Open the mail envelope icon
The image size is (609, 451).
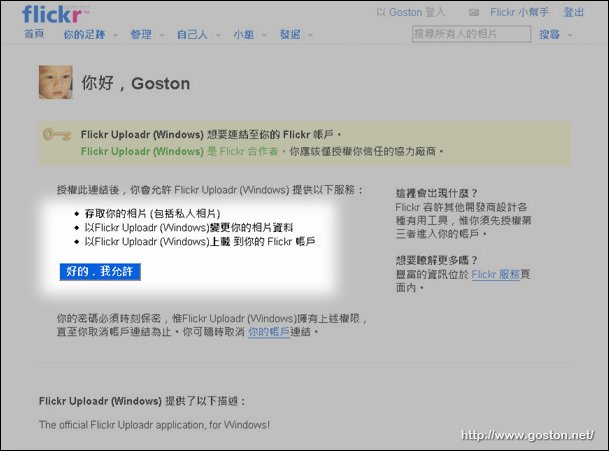[473, 12]
